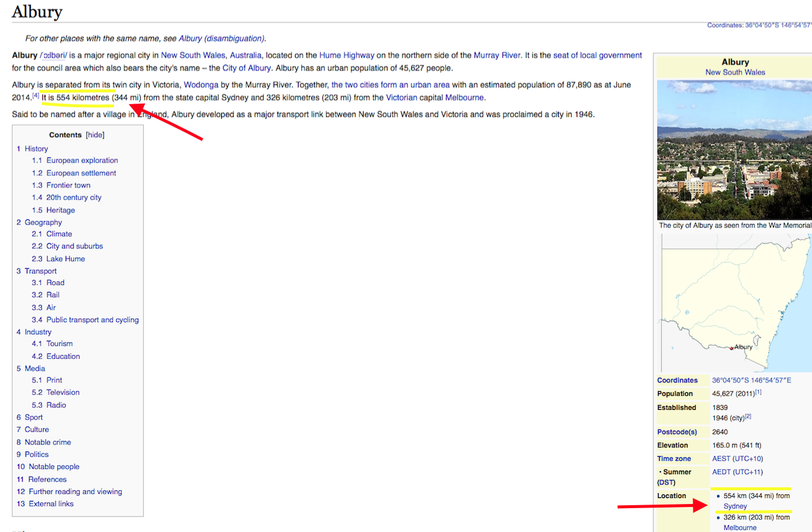Open the Murray River article link
This screenshot has height=532, width=812.
(x=497, y=55)
